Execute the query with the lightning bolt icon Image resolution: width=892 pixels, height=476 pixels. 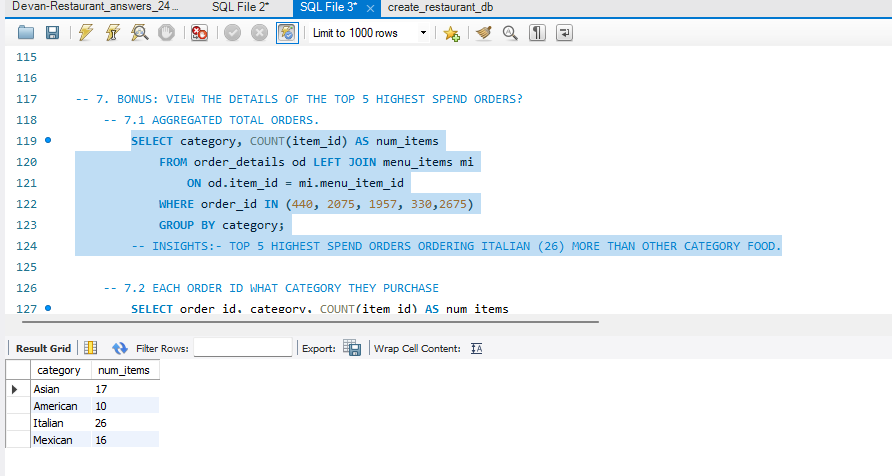(x=85, y=33)
